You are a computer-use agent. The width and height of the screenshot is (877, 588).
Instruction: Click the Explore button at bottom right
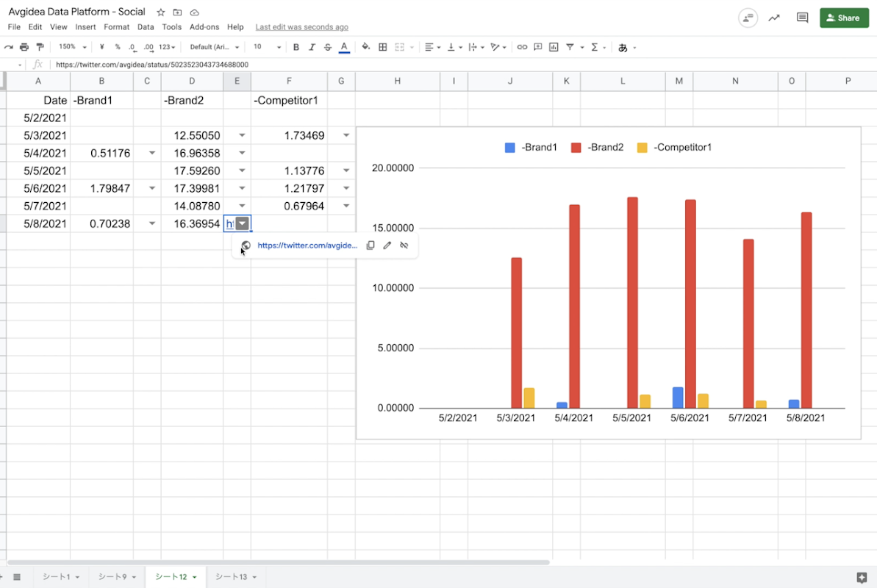click(862, 578)
